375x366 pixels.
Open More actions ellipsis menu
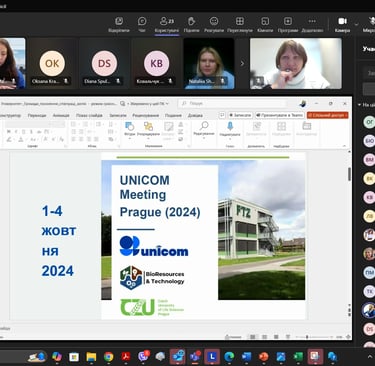pyautogui.click(x=312, y=24)
